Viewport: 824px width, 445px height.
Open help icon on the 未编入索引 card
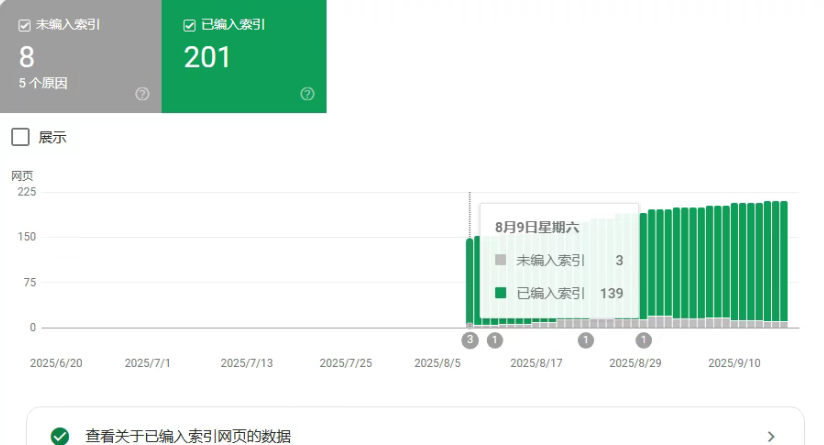pyautogui.click(x=142, y=94)
